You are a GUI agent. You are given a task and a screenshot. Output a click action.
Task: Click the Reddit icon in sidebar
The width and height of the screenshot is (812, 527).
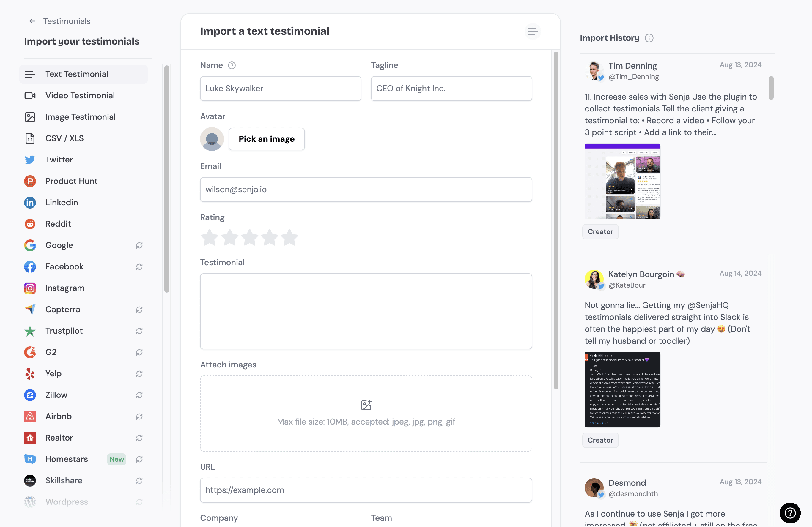tap(30, 224)
